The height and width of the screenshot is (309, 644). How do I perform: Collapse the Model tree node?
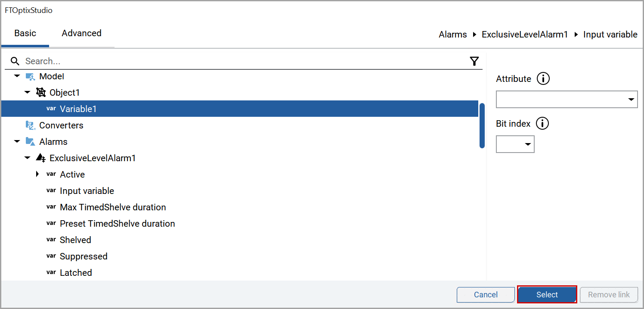click(17, 76)
